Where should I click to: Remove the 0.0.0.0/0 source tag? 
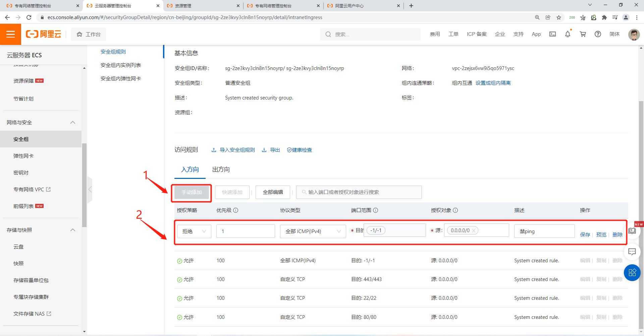pos(474,230)
